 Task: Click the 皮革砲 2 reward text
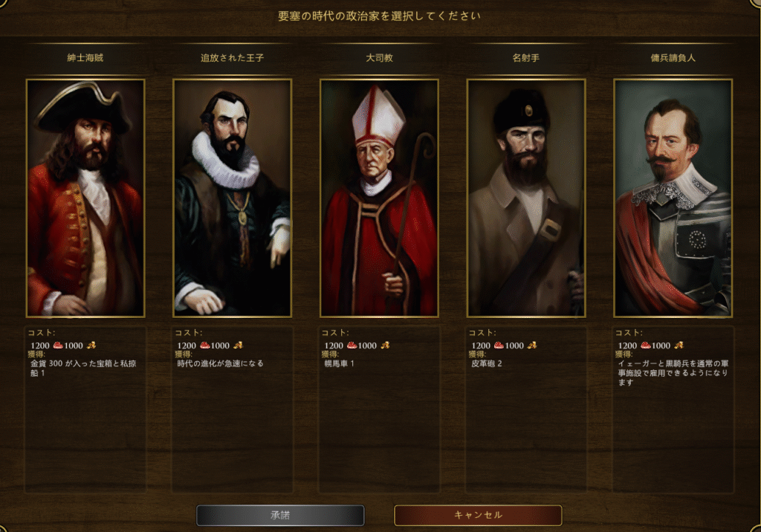[486, 363]
